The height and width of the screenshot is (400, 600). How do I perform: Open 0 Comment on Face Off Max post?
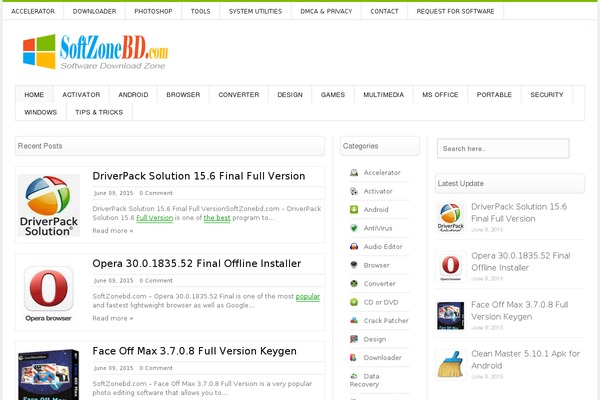click(156, 368)
